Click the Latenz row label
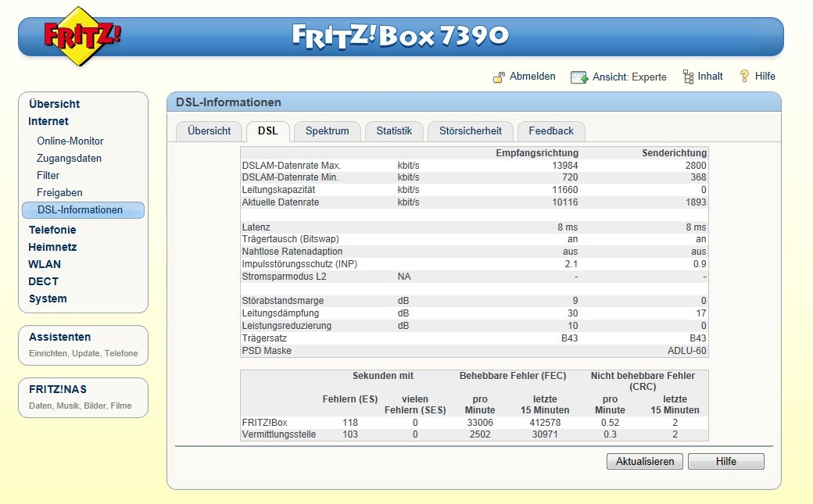Image resolution: width=813 pixels, height=504 pixels. point(256,227)
